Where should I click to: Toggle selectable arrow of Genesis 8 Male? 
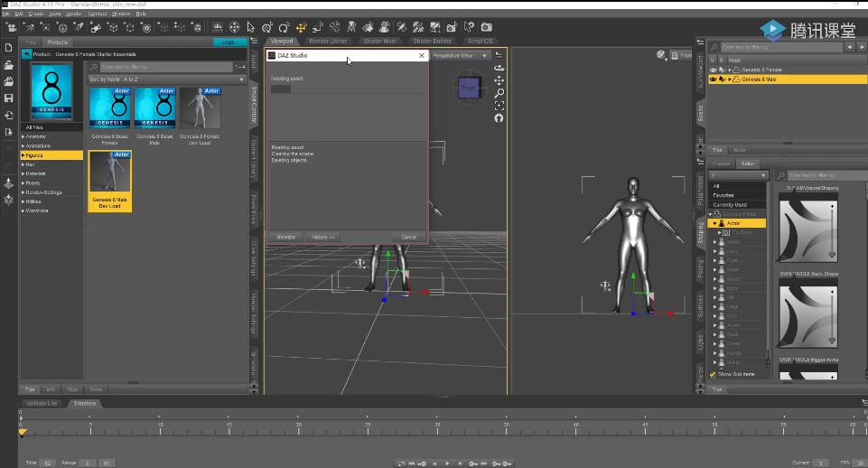tap(722, 80)
